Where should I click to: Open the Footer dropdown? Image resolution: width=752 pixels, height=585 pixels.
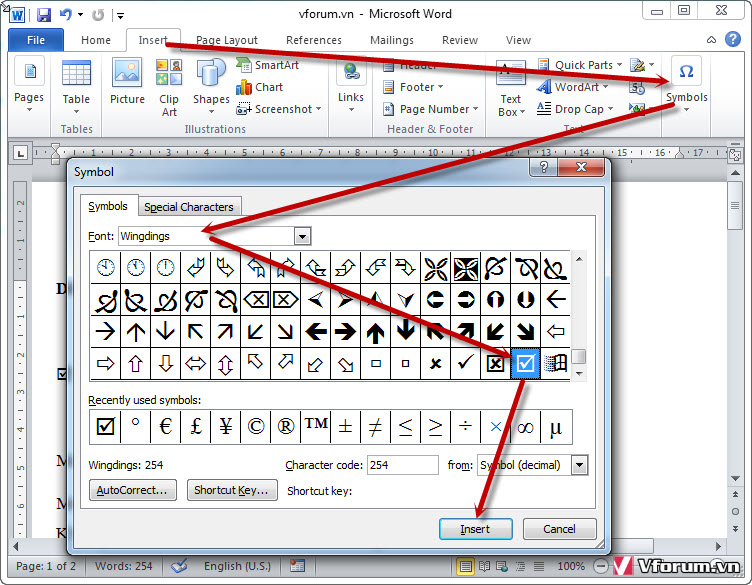413,87
